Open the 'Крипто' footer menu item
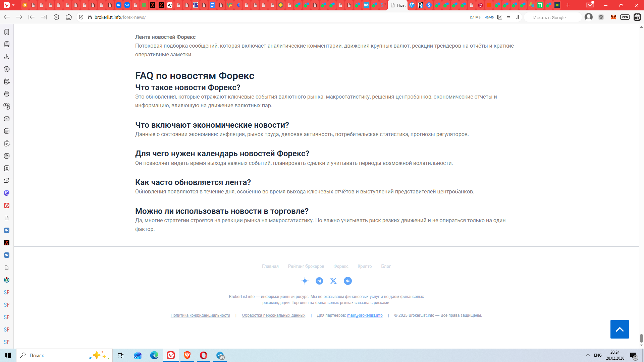 click(x=365, y=266)
